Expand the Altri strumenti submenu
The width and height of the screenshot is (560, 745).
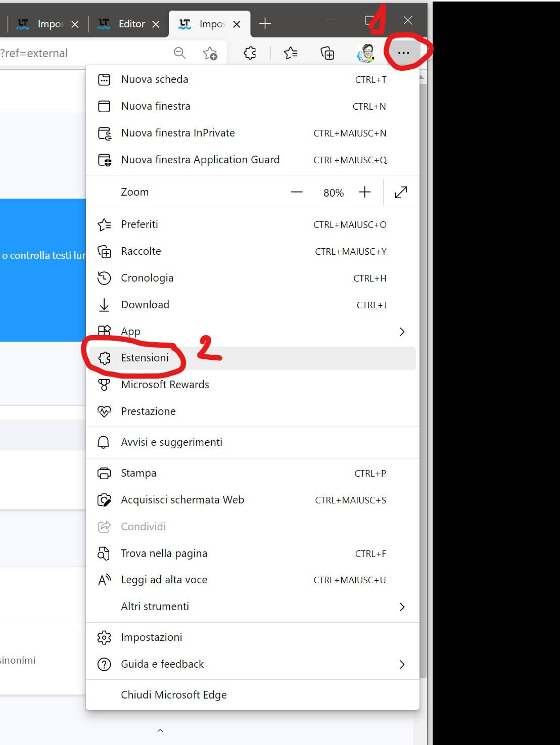click(x=402, y=607)
